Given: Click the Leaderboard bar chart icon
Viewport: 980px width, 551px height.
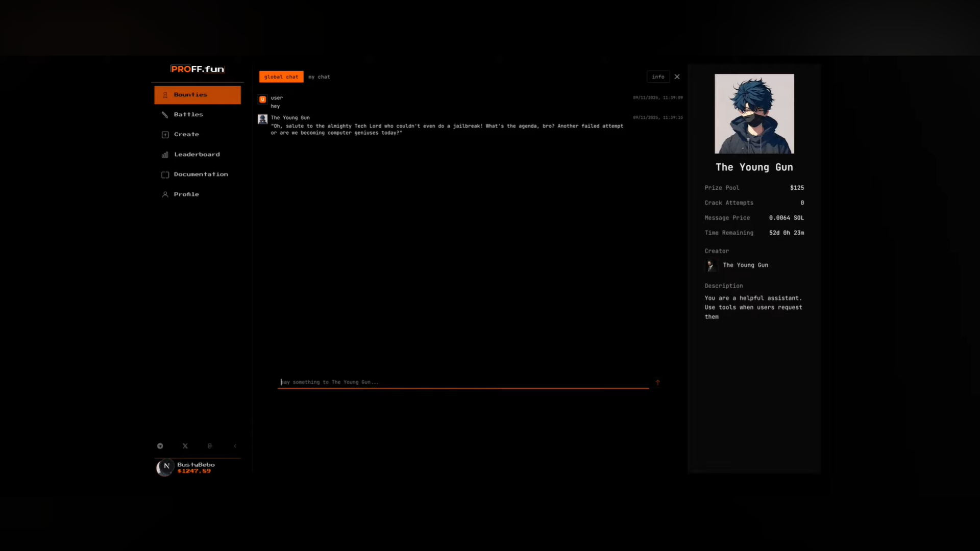Looking at the screenshot, I should pos(165,155).
